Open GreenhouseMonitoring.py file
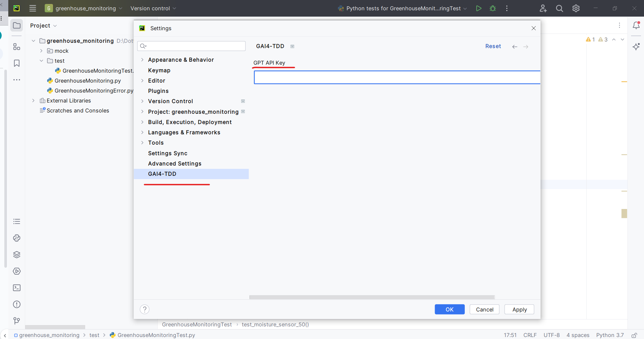644x339 pixels. tap(87, 81)
